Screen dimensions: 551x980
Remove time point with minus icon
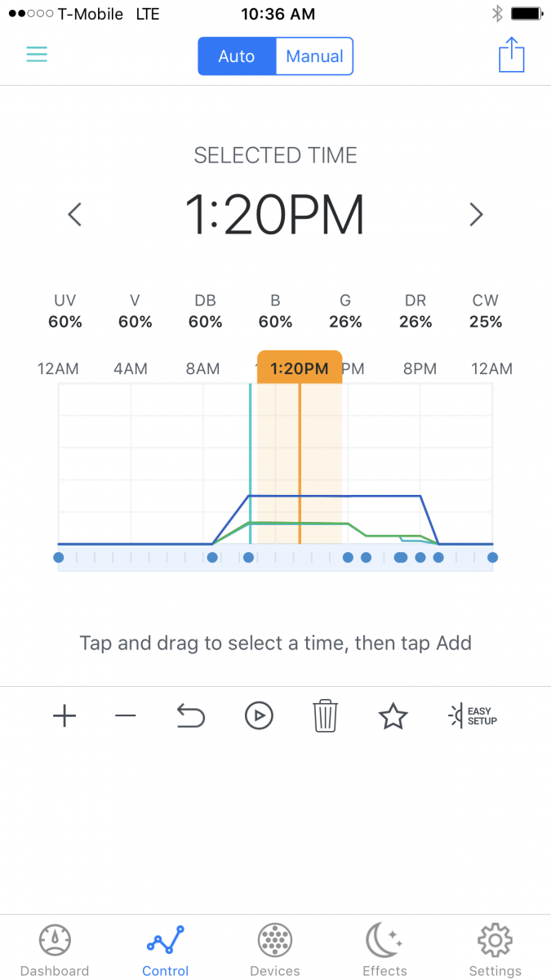point(125,716)
